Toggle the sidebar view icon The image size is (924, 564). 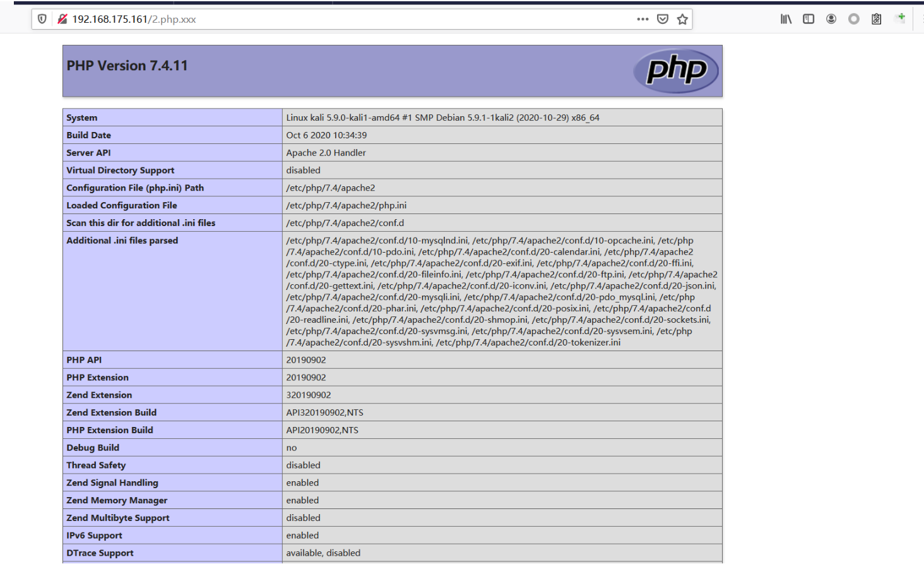pos(808,19)
